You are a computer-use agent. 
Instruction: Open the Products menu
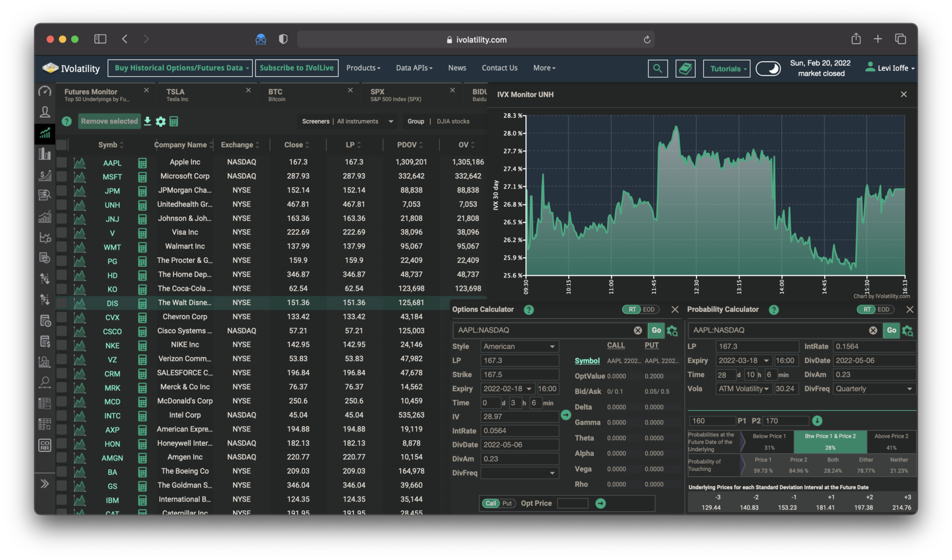click(x=363, y=68)
